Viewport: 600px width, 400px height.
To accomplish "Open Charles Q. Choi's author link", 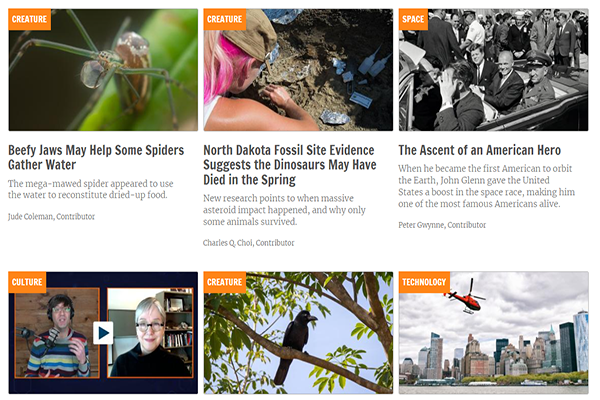I will pos(249,243).
